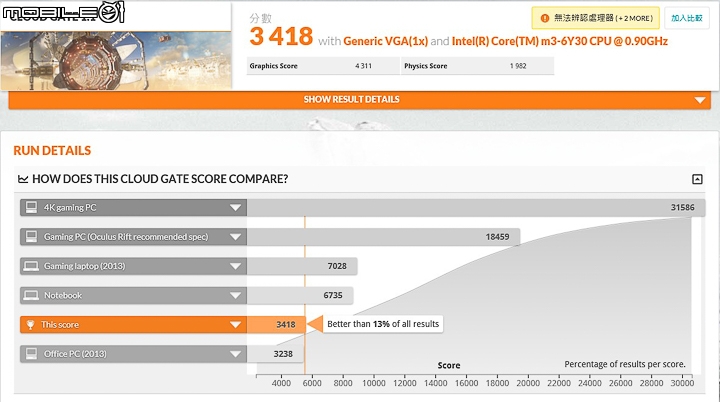Screen dimensions: 720x402
Task: Expand the SHOW RESULT DETAILS bar
Action: pyautogui.click(x=360, y=100)
